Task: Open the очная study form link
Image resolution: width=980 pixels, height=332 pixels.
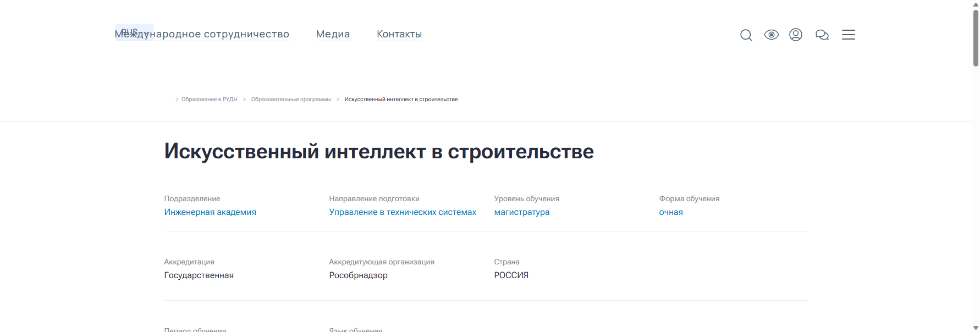Action: (671, 212)
